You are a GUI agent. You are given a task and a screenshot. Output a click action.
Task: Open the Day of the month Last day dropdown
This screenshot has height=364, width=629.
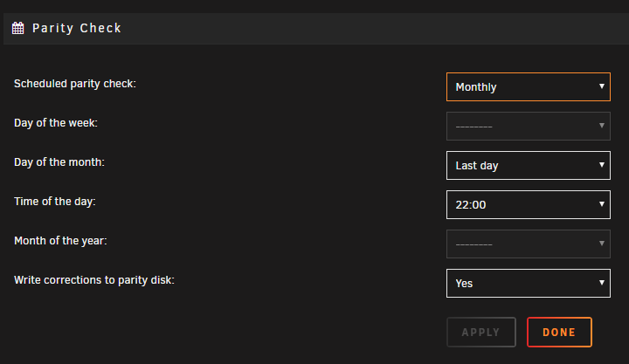[529, 165]
